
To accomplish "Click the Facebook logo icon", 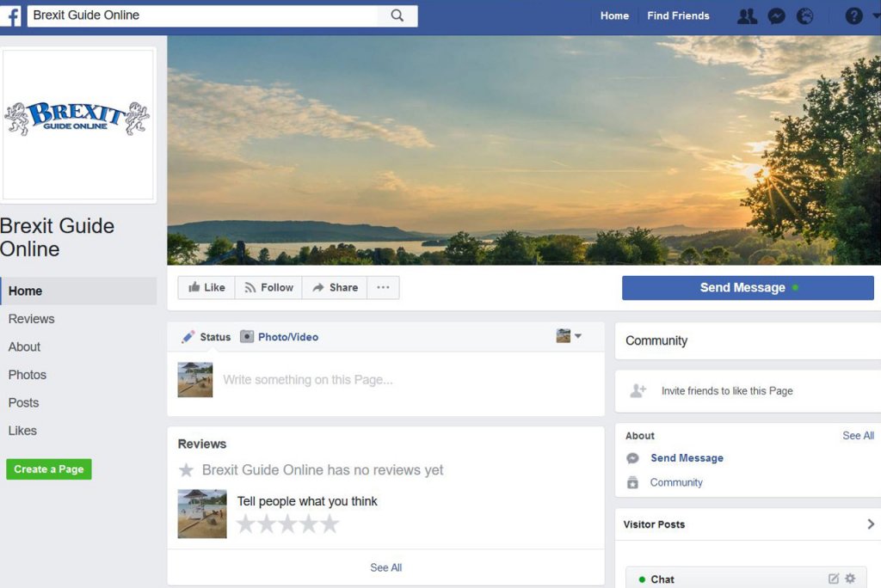I will (x=11, y=15).
